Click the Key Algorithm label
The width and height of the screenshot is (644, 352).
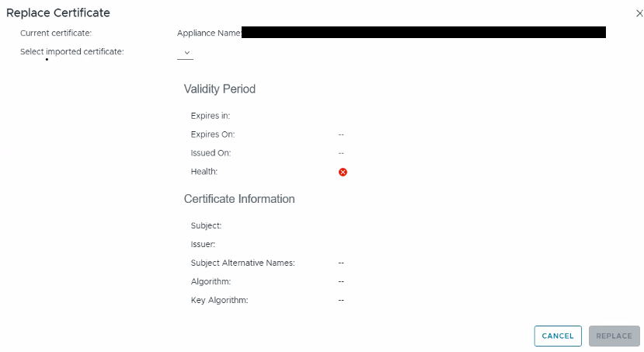tap(219, 300)
